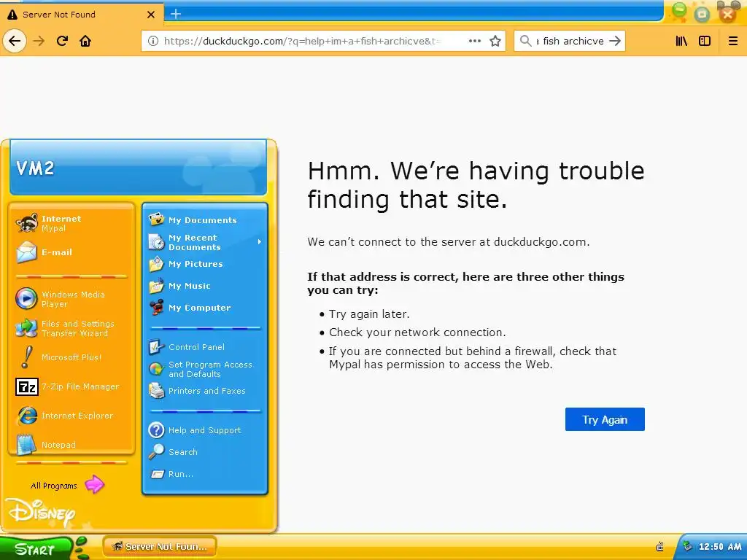Screen dimensions: 747x560
Task: Open Search from Start menu
Action: click(205, 452)
